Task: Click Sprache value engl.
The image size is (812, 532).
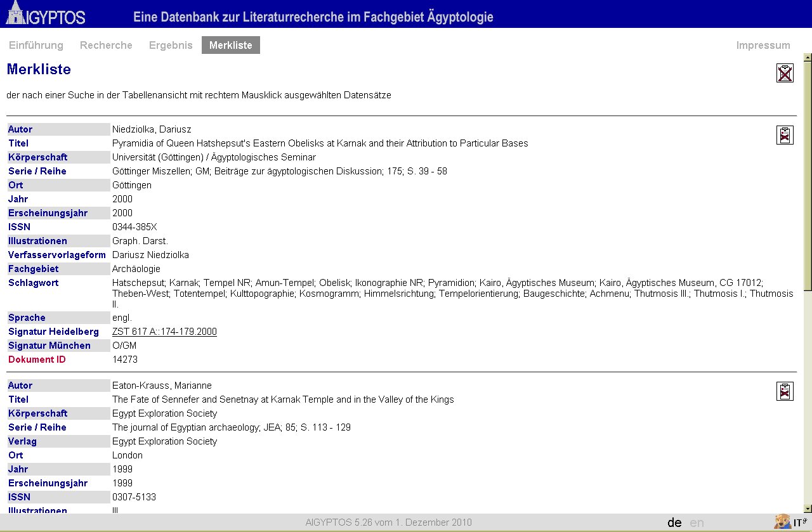Action: [x=122, y=318]
